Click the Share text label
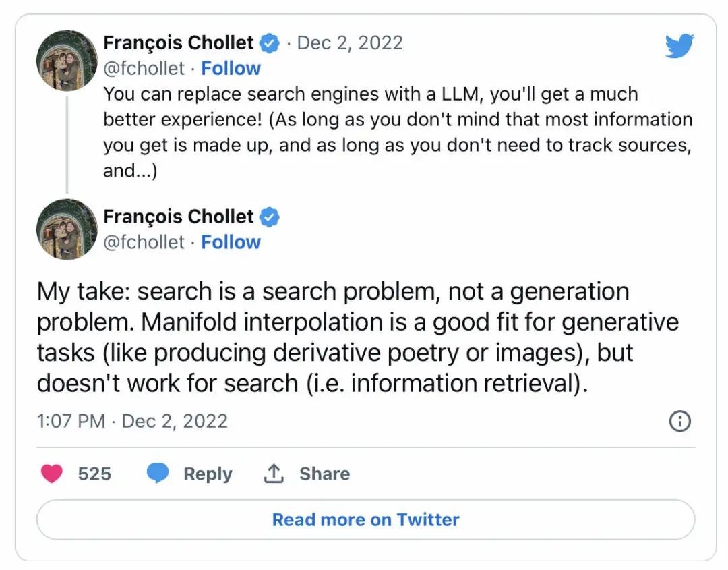 324,474
